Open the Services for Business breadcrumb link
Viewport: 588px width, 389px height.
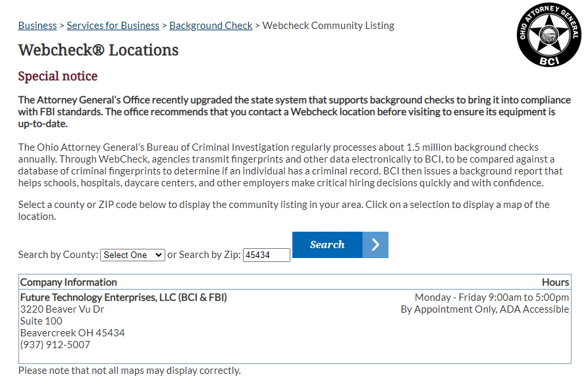point(113,26)
